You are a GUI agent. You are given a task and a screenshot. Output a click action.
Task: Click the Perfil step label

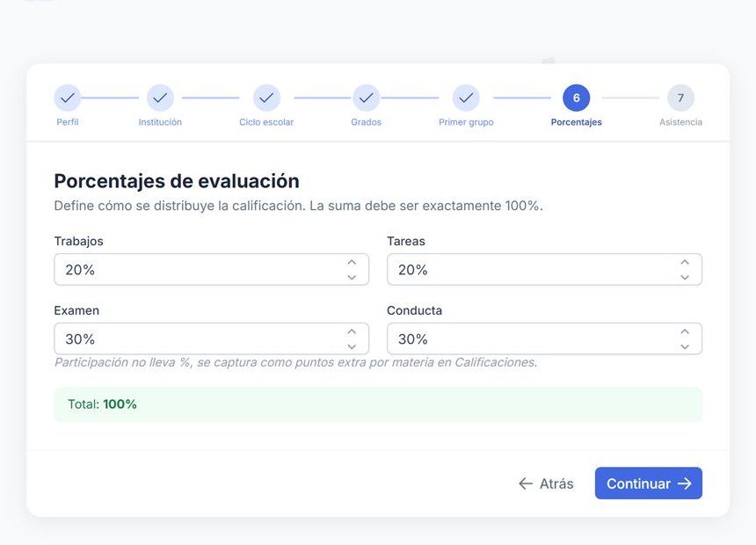[68, 122]
